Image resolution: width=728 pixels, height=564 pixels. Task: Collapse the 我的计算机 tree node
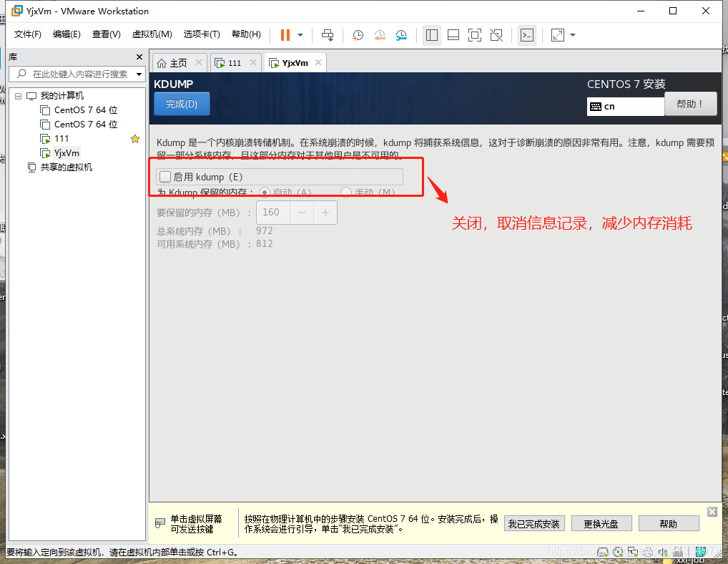[18, 95]
